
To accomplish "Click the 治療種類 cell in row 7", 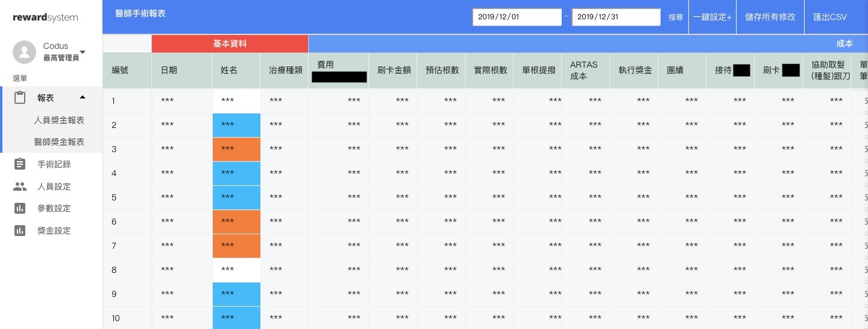I will click(x=285, y=246).
